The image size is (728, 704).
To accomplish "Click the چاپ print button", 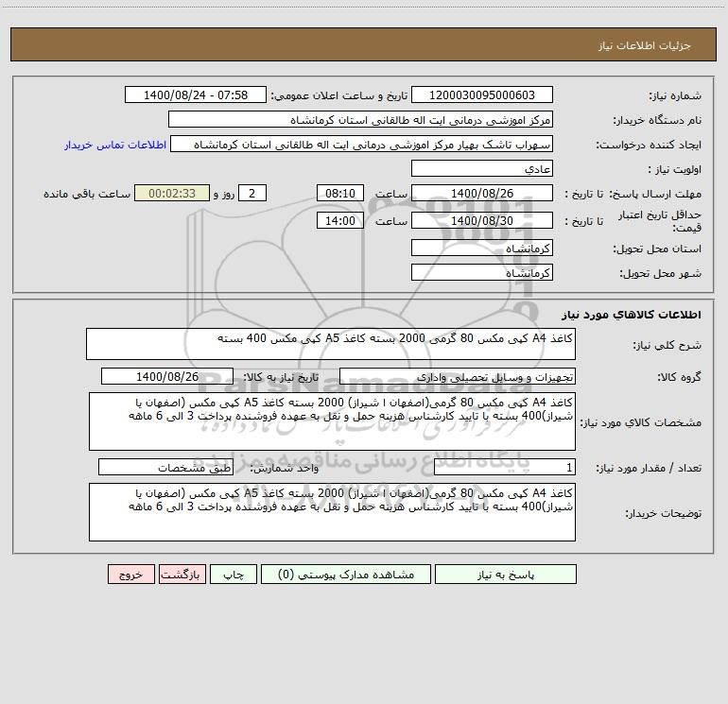I will pyautogui.click(x=234, y=574).
